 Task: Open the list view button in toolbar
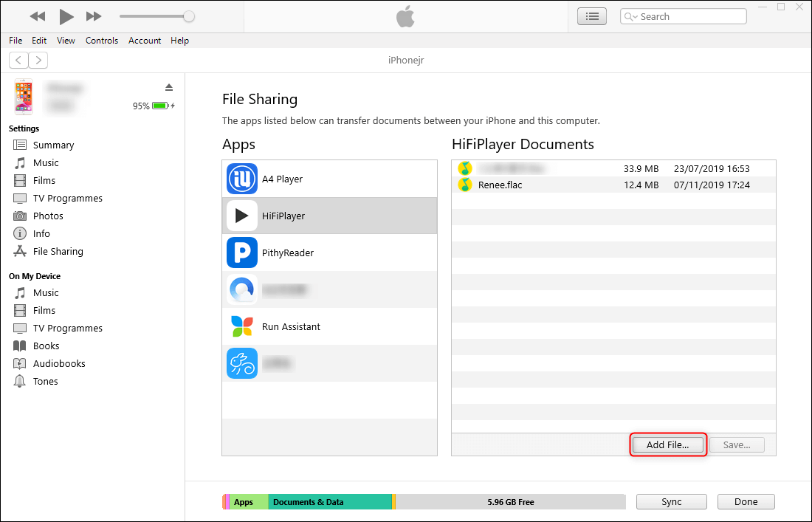pyautogui.click(x=592, y=16)
